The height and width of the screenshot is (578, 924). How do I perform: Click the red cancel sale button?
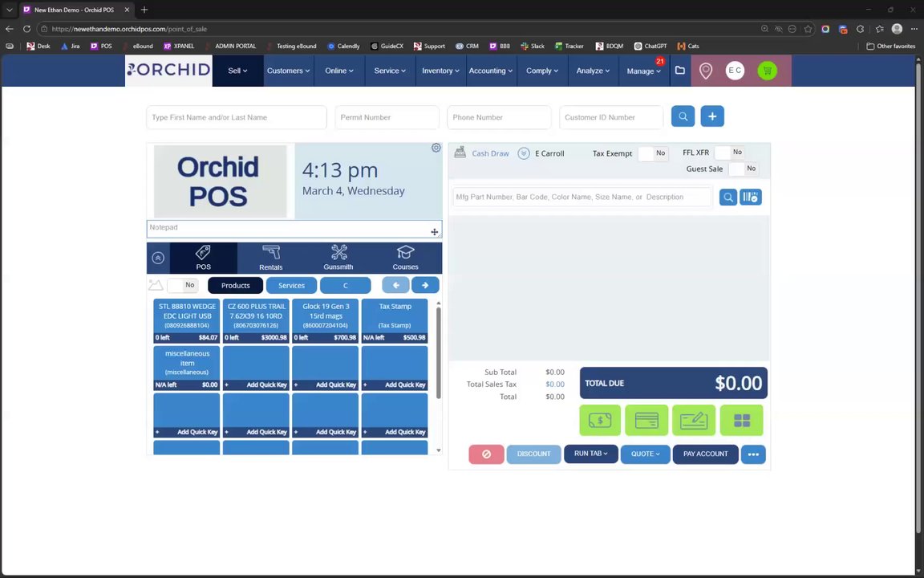486,454
